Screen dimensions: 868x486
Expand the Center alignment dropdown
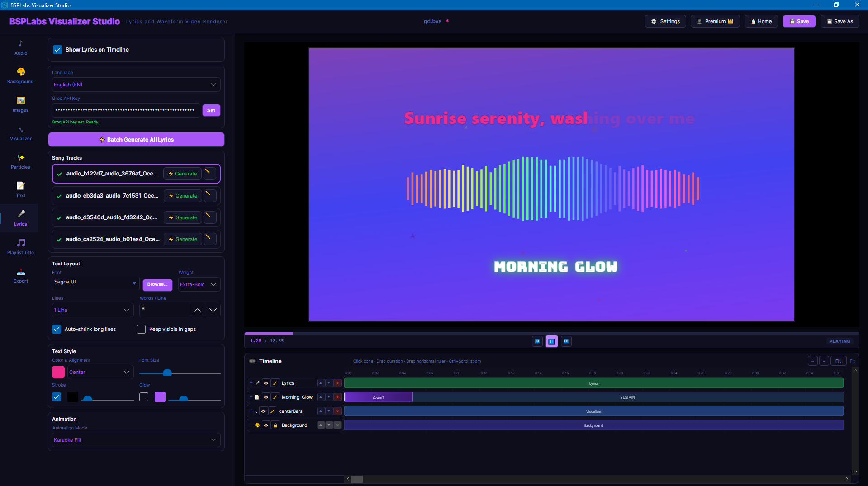100,372
